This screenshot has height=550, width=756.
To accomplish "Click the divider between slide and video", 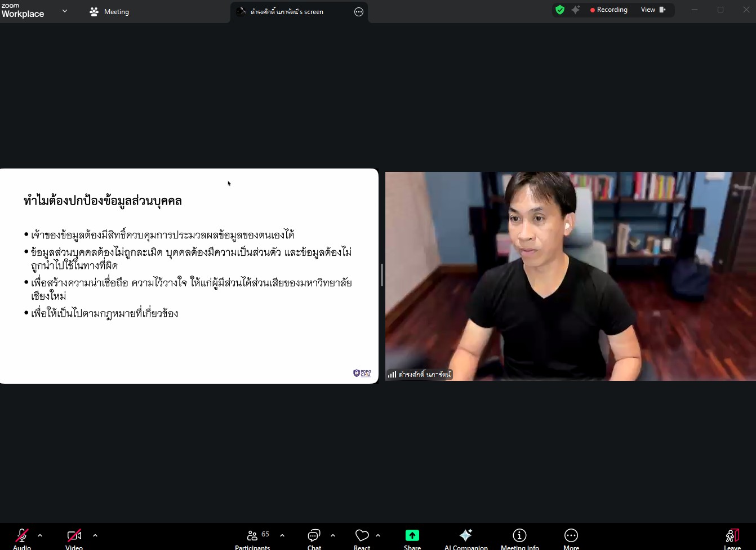I will point(382,275).
